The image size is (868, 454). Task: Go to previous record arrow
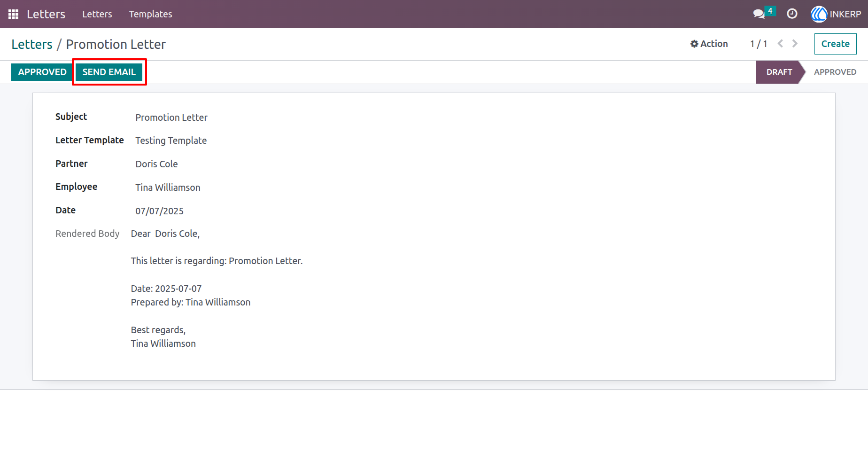tap(780, 44)
